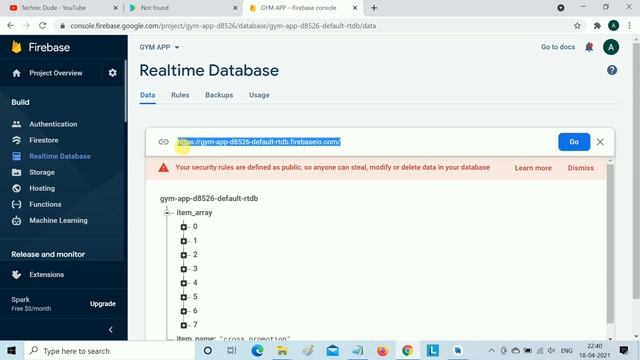Open the account avatar in Firebase header
This screenshot has width=640, height=360.
(611, 47)
